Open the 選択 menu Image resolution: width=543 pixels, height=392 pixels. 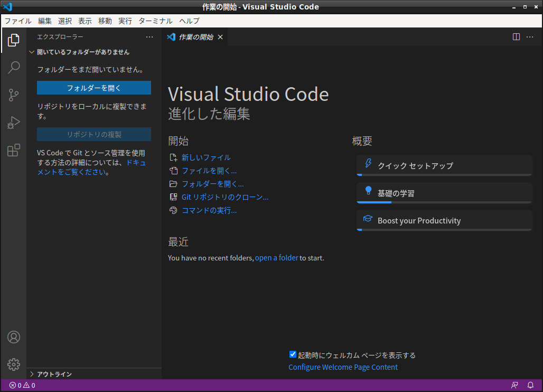pos(65,21)
